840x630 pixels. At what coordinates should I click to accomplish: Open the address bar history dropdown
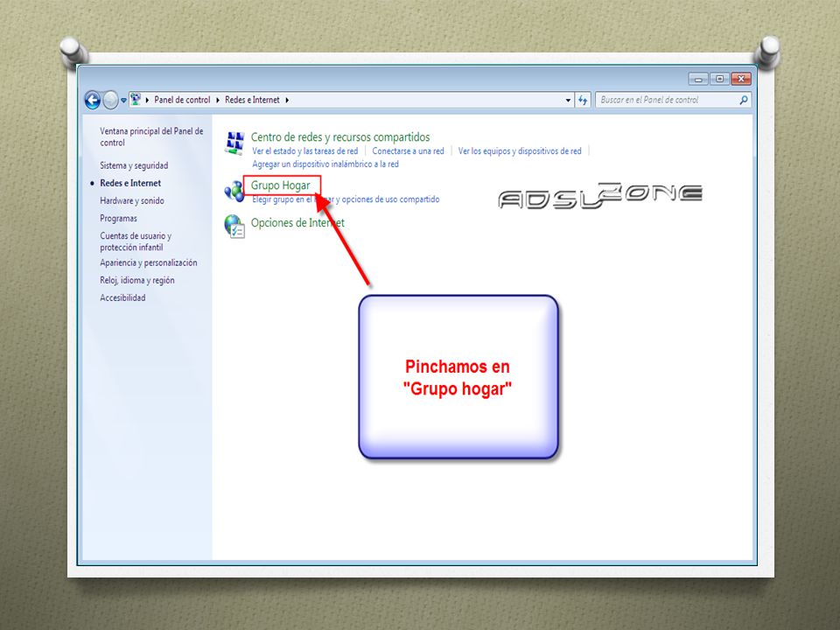(568, 100)
